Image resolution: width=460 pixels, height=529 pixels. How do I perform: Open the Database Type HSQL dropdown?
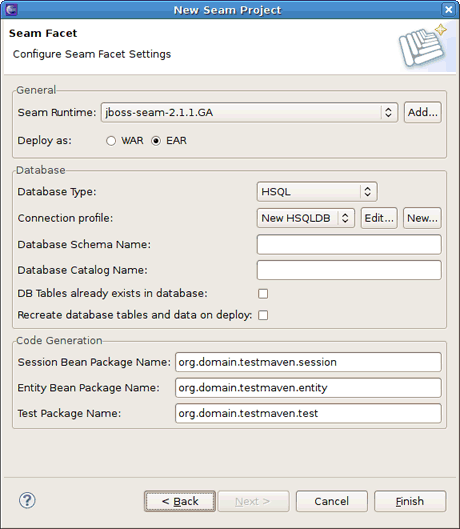317,192
